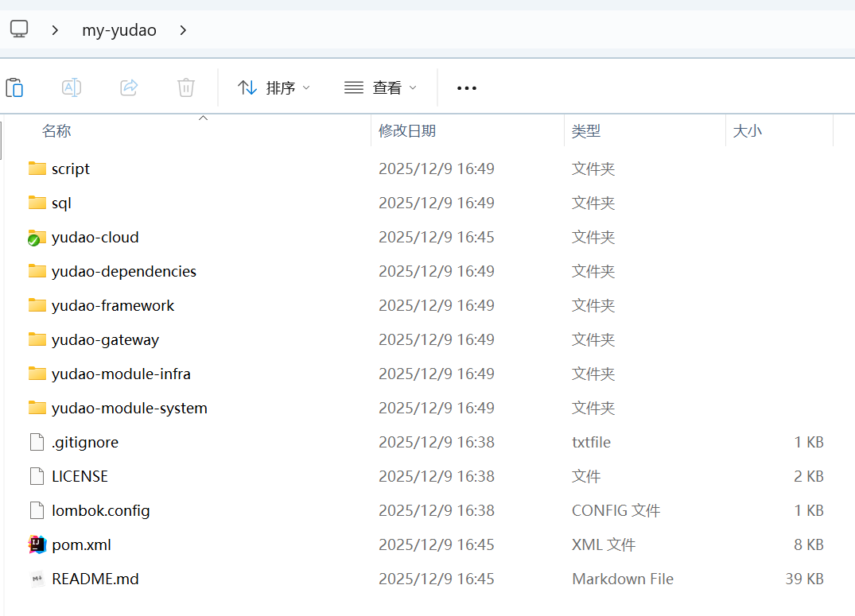Open the three-dot more options menu
The height and width of the screenshot is (616, 855).
click(467, 87)
